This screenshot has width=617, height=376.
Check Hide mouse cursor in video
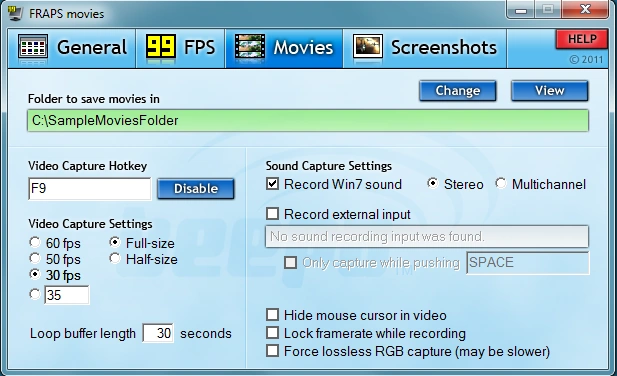[x=272, y=315]
